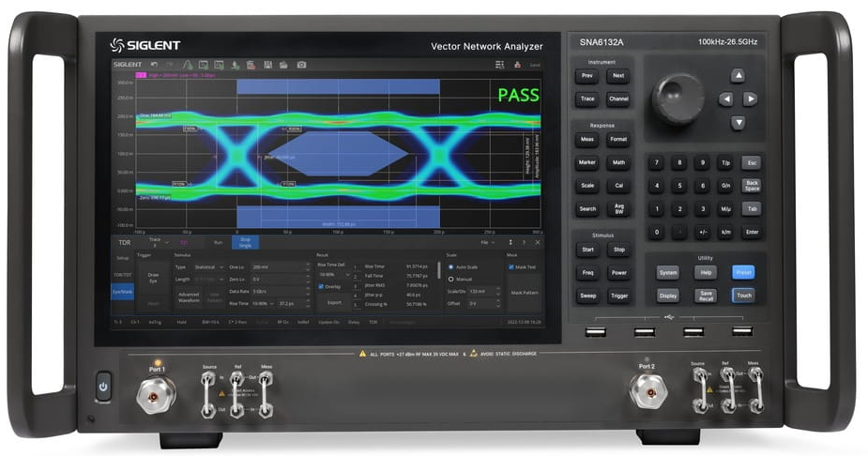
Task: Tap the Touch hardware key
Action: coord(744,296)
